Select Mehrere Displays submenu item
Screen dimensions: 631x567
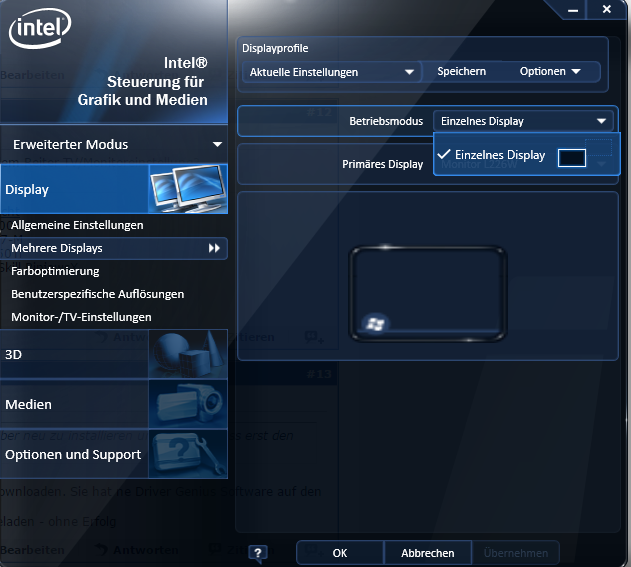tap(114, 248)
